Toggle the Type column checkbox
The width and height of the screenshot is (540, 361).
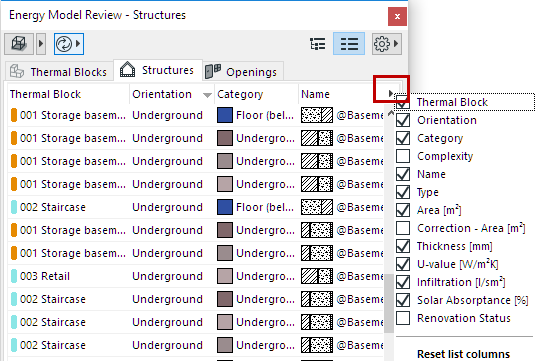[403, 192]
